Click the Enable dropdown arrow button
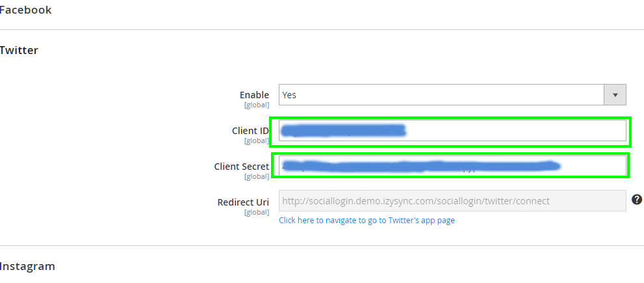The width and height of the screenshot is (644, 283). coord(615,94)
